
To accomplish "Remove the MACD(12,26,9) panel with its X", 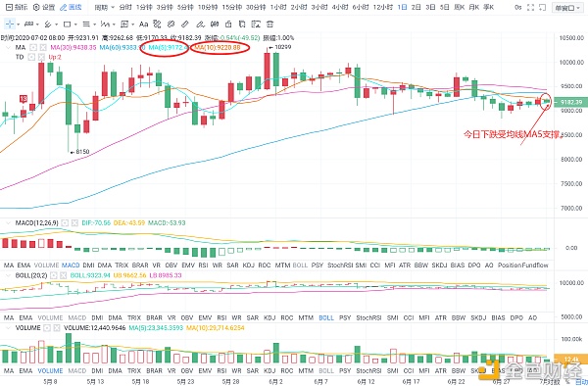I will (x=74, y=223).
